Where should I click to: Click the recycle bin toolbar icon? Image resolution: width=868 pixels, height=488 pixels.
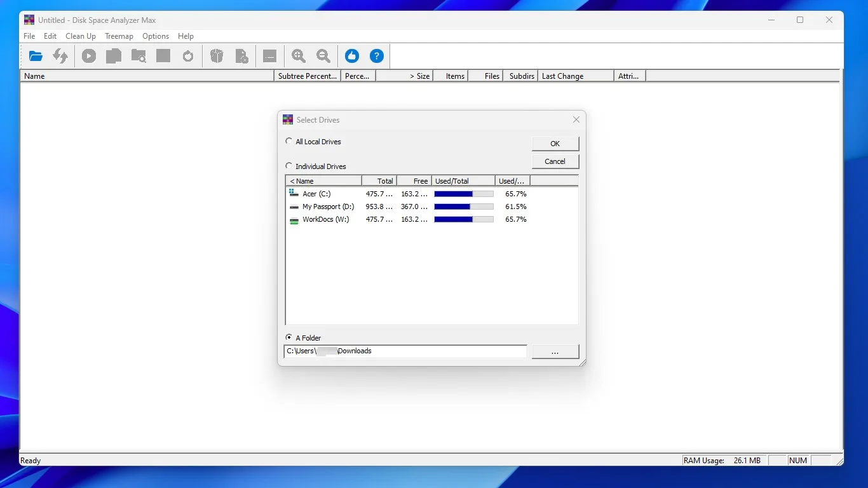click(217, 56)
